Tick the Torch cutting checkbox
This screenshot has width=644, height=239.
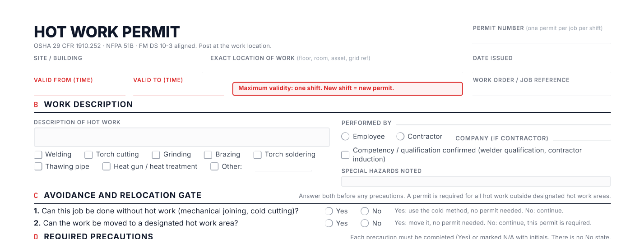point(89,155)
